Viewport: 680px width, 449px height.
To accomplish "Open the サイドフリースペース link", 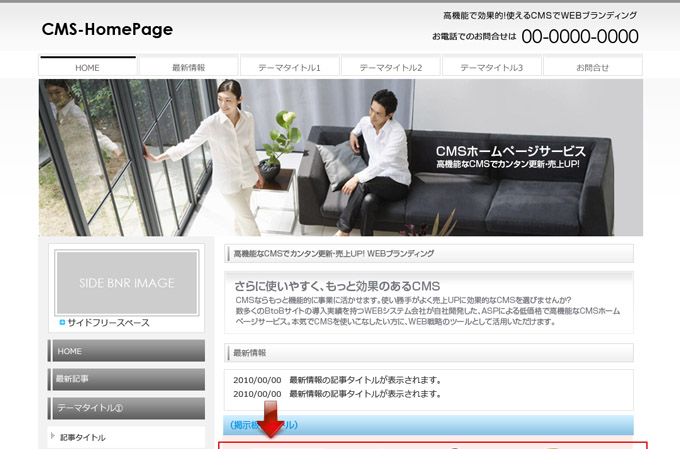I will pyautogui.click(x=108, y=323).
